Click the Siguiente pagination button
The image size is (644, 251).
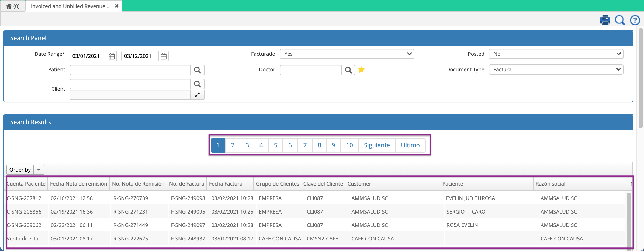[377, 145]
